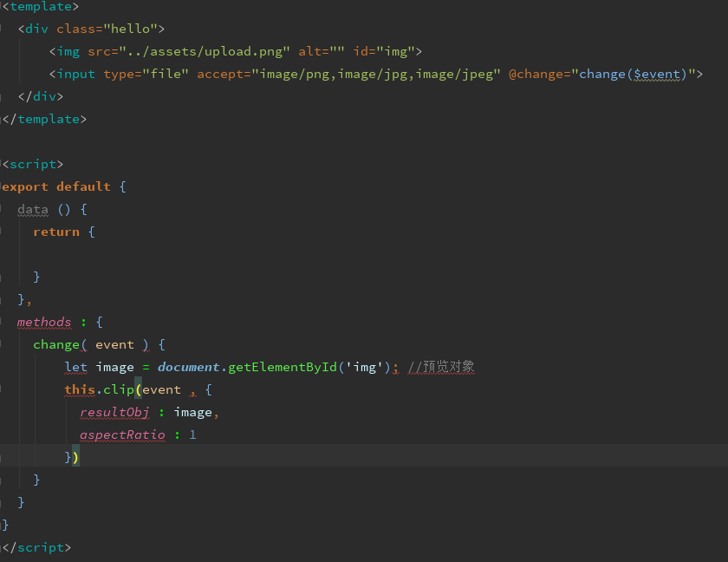Click the opening <template> tag
The image size is (728, 562).
click(41, 6)
